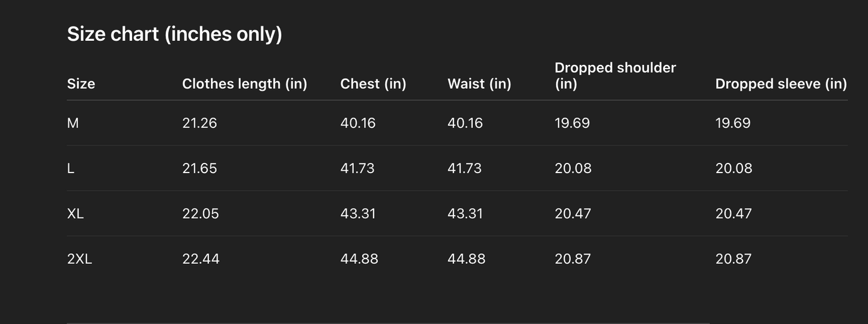Image resolution: width=868 pixels, height=324 pixels.
Task: Click the L size row label
Action: point(71,168)
